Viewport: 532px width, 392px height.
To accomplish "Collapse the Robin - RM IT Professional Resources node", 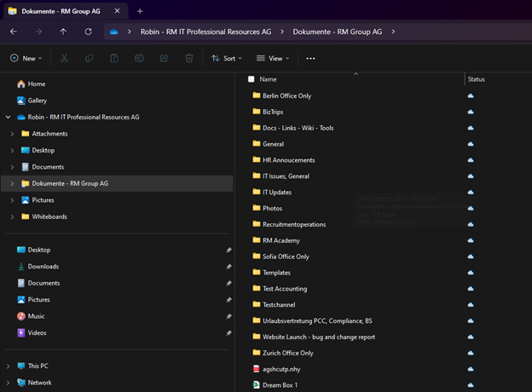I will [8, 117].
